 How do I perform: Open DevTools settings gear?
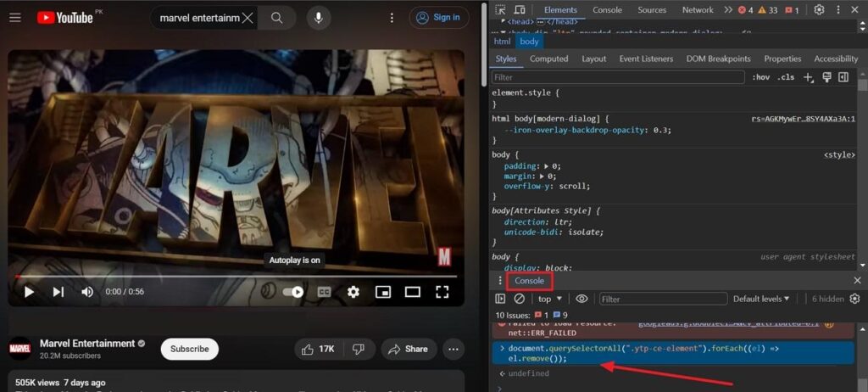tap(820, 10)
